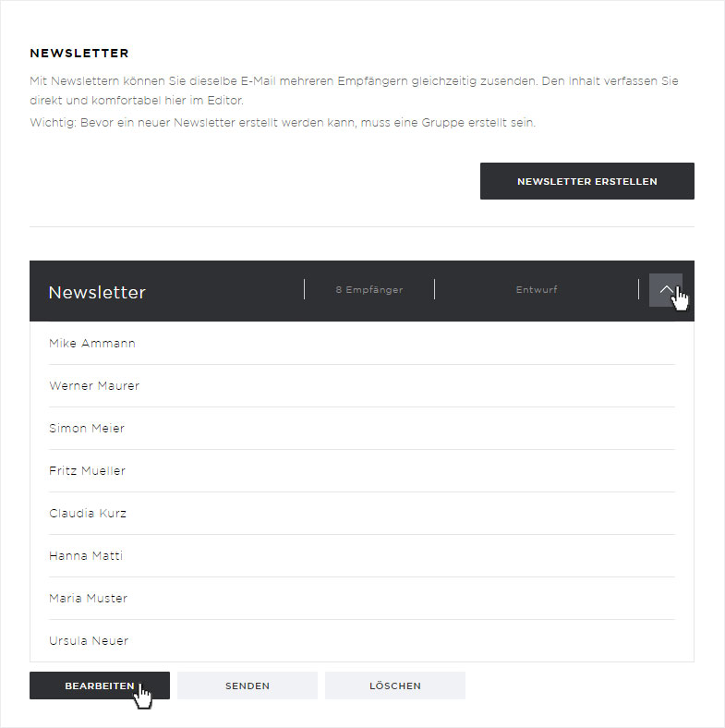Select recipient Ursula Neuer
The height and width of the screenshot is (728, 725).
[362, 641]
